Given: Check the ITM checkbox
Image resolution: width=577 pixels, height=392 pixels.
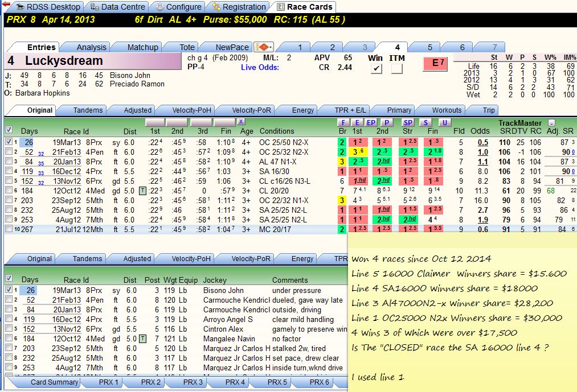Looking at the screenshot, I should [x=396, y=69].
